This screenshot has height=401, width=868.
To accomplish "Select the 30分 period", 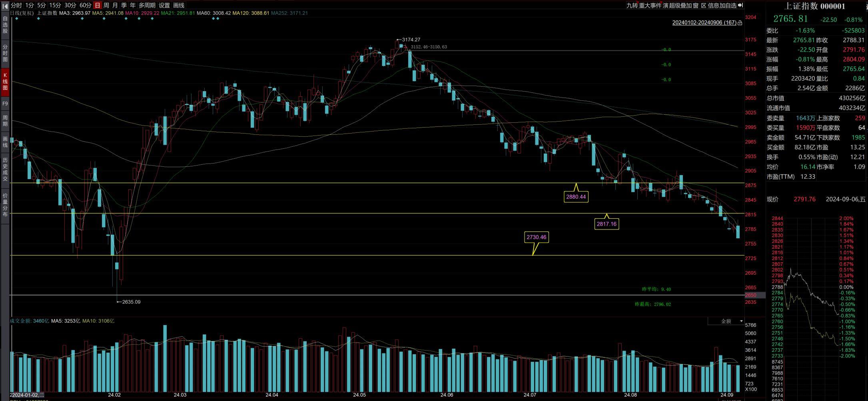I will [70, 5].
